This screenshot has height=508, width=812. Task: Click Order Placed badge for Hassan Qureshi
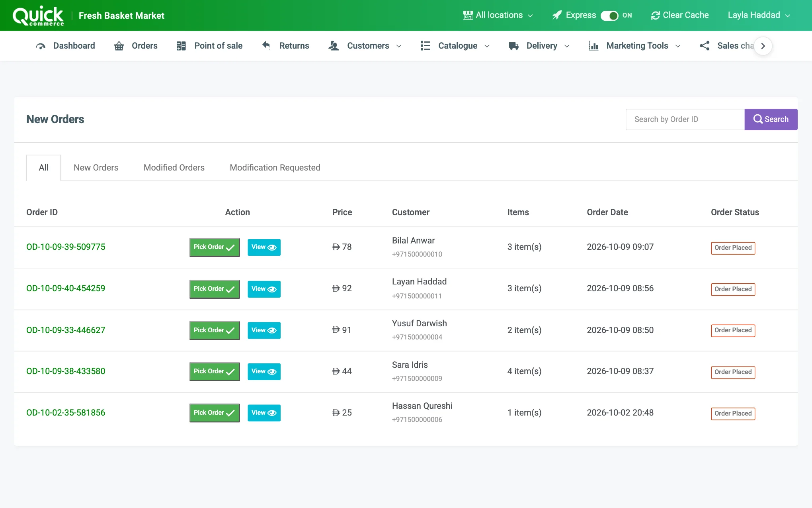point(733,414)
